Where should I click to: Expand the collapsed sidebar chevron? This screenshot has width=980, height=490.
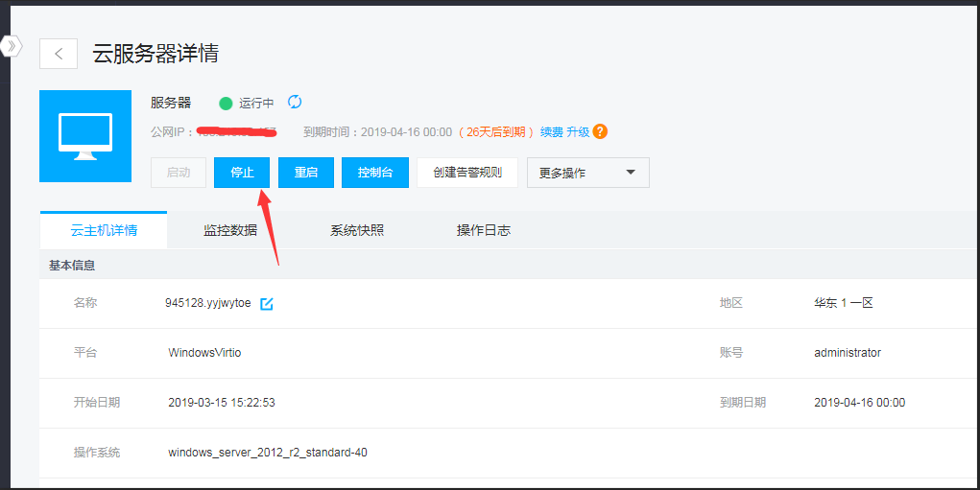point(11,45)
